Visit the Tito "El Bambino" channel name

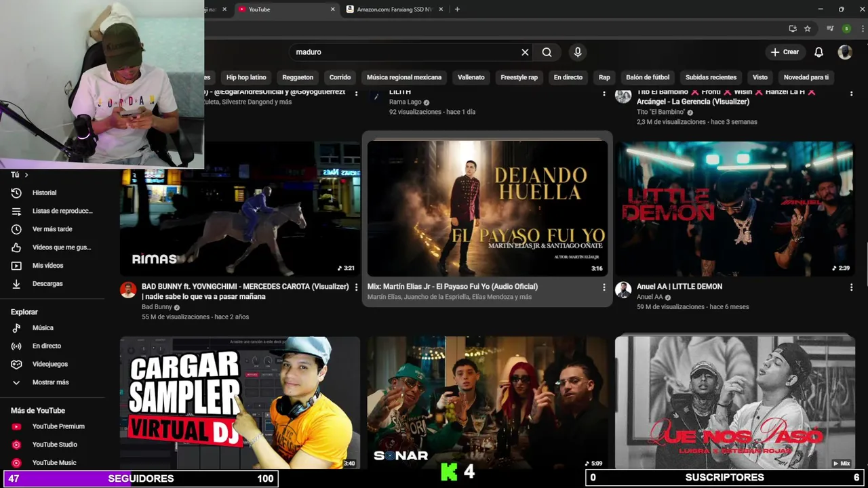[x=660, y=112]
